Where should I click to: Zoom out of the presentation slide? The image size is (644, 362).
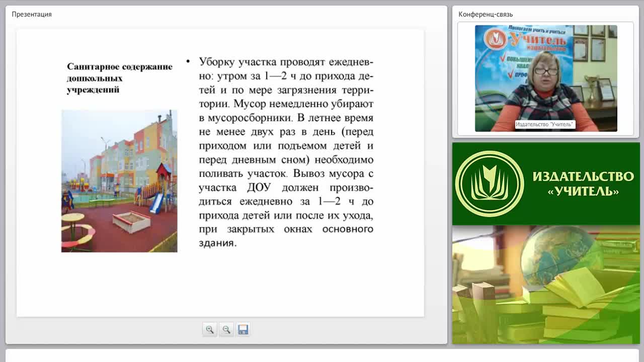[x=226, y=329]
